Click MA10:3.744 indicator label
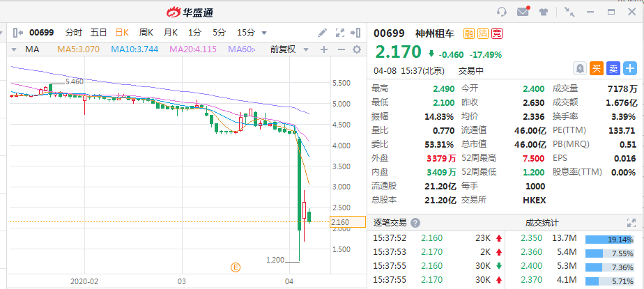 tap(135, 49)
